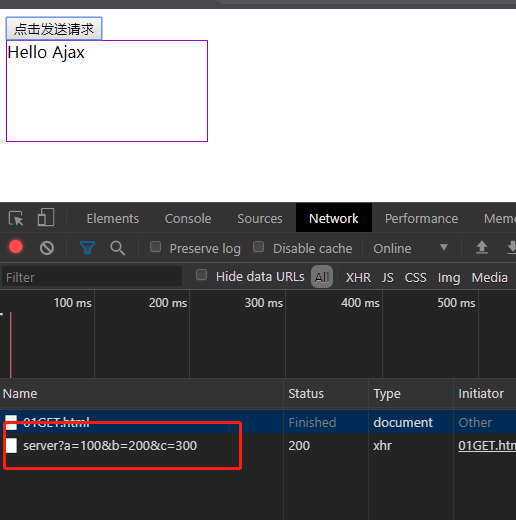Click the xhr type cell
Image resolution: width=516 pixels, height=520 pixels.
382,445
